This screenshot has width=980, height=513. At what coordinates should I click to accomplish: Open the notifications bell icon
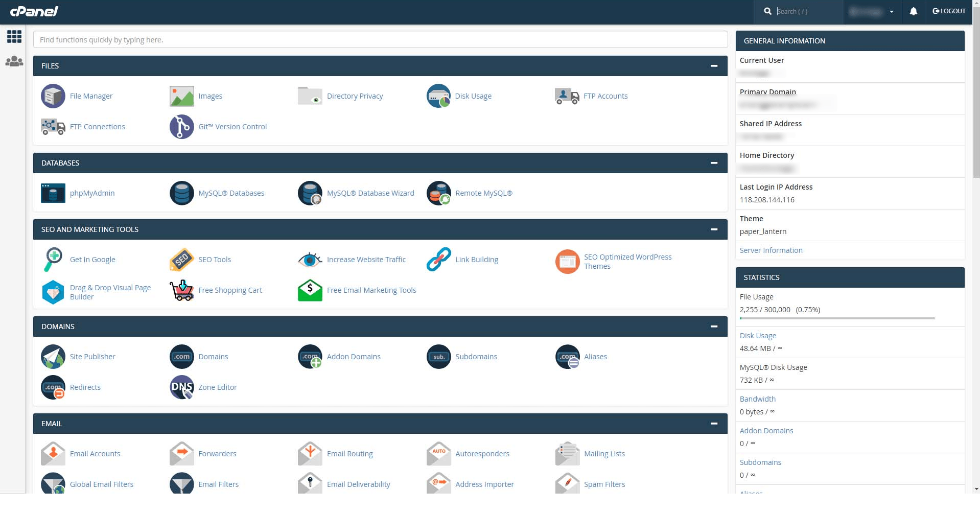click(914, 11)
